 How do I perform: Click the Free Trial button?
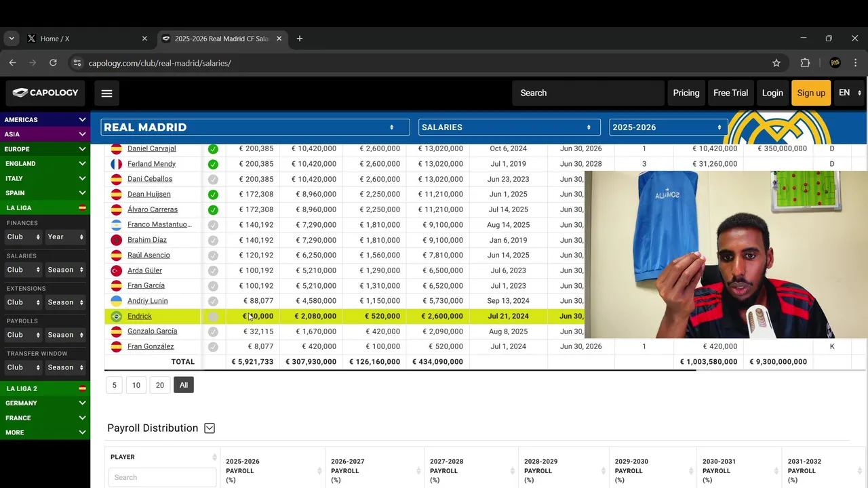coord(730,93)
